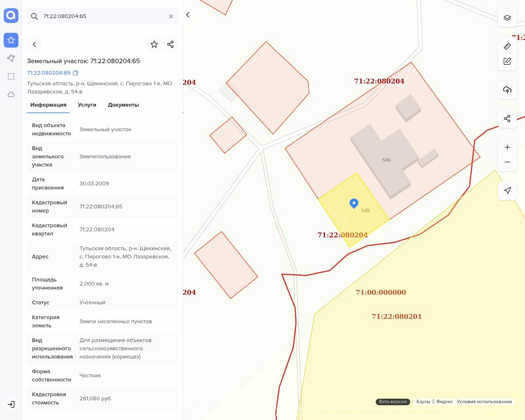Open the Документы tab
Image resolution: width=525 pixels, height=420 pixels.
click(123, 105)
